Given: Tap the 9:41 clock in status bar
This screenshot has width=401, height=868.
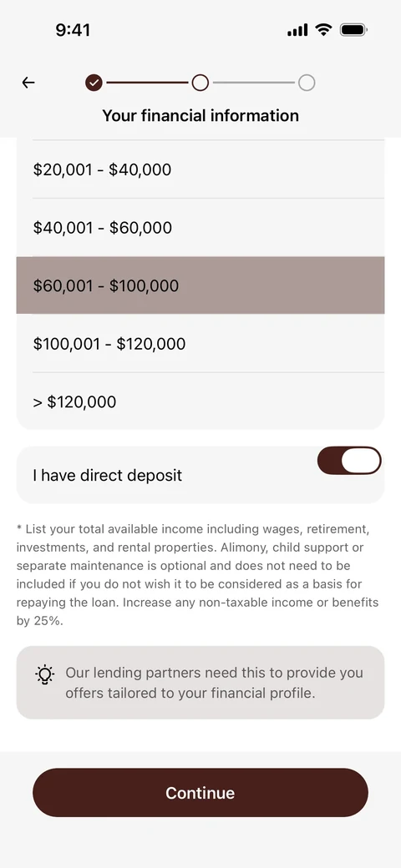Looking at the screenshot, I should click(74, 30).
